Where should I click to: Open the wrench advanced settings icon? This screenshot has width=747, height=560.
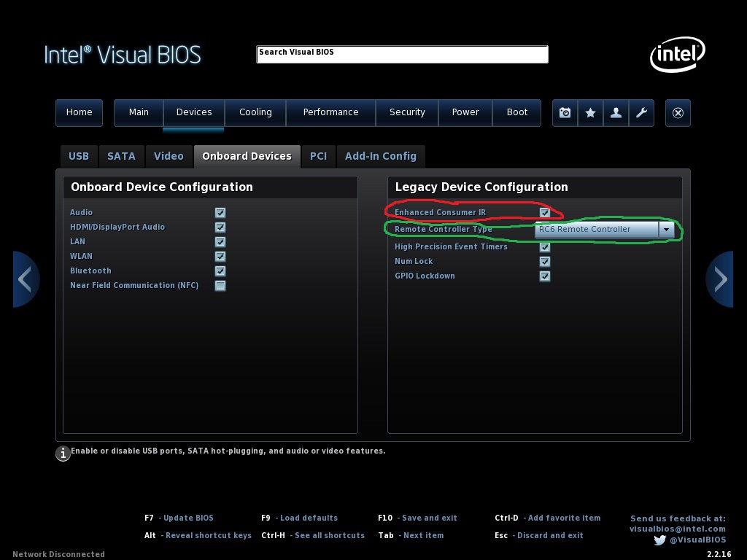pyautogui.click(x=641, y=113)
